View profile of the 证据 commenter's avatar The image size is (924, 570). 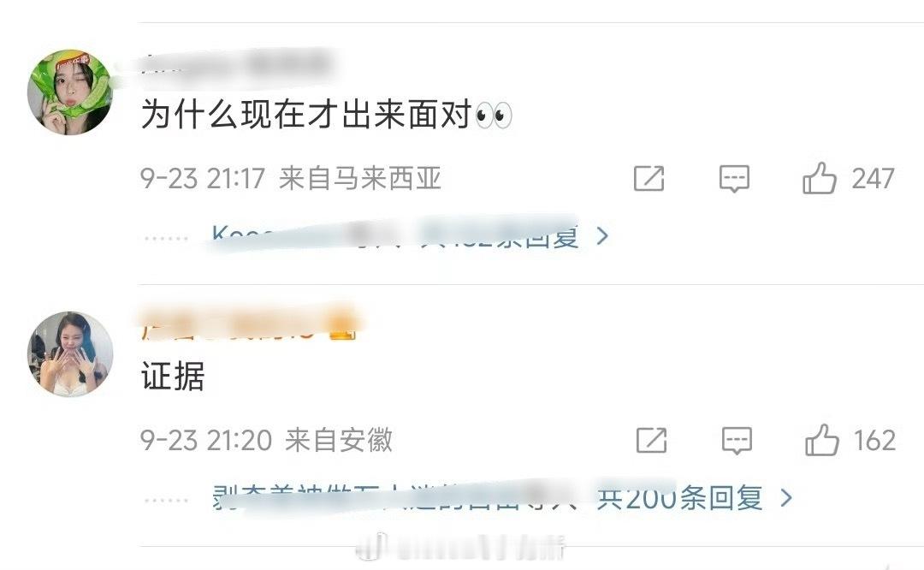click(69, 353)
